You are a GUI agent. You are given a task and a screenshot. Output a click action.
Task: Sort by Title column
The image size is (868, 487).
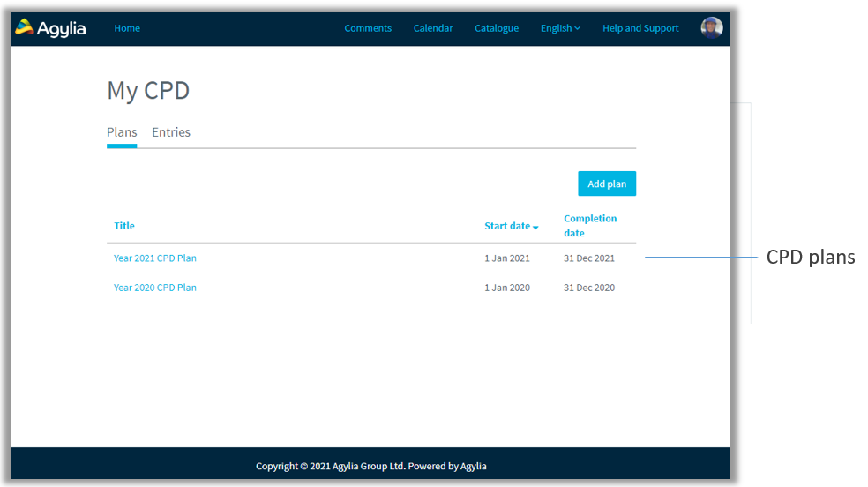(x=124, y=226)
